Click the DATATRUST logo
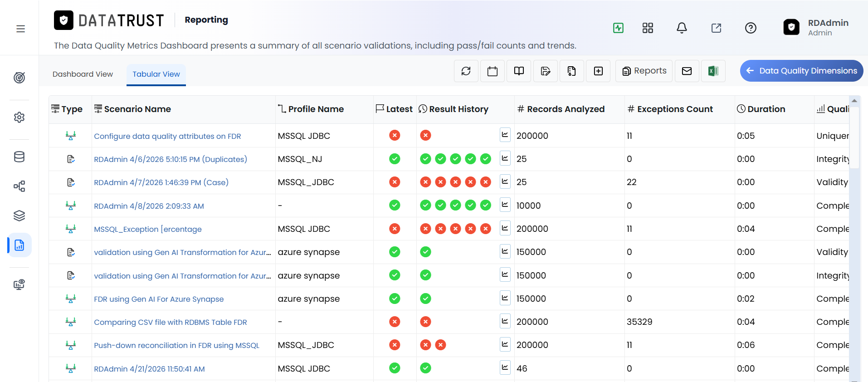Image resolution: width=868 pixels, height=382 pixels. pyautogui.click(x=109, y=20)
